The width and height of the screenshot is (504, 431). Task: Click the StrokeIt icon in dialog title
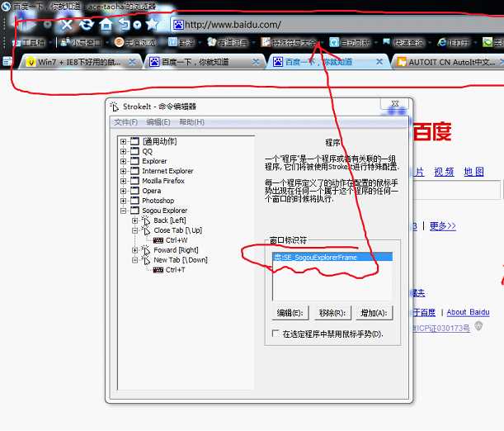click(114, 107)
